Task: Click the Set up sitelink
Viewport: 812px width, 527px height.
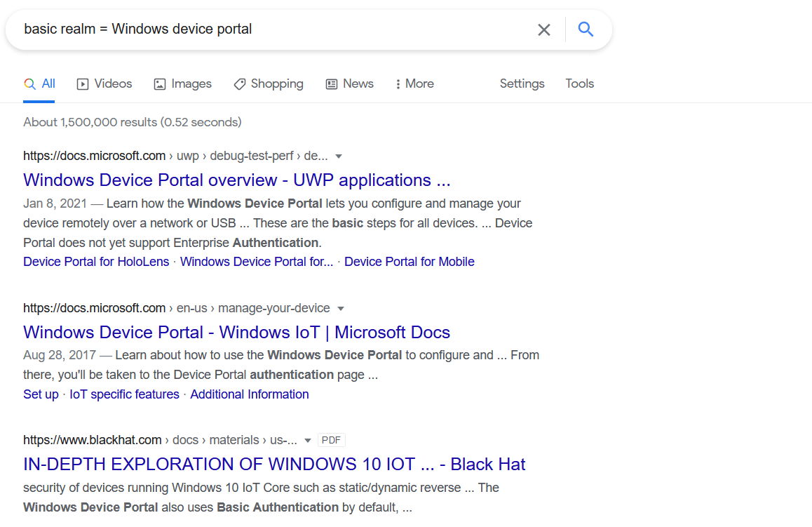Action: point(40,394)
